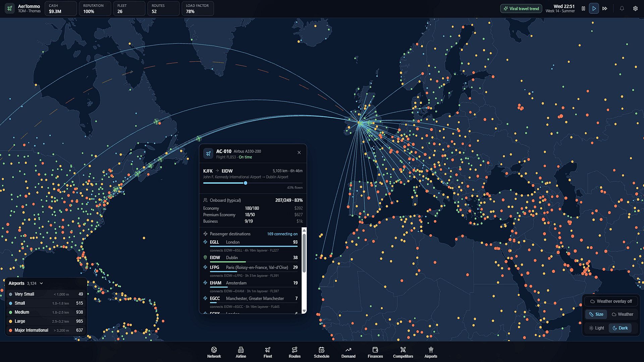This screenshot has width=644, height=362.
Task: Open the Airports tab
Action: [431, 352]
